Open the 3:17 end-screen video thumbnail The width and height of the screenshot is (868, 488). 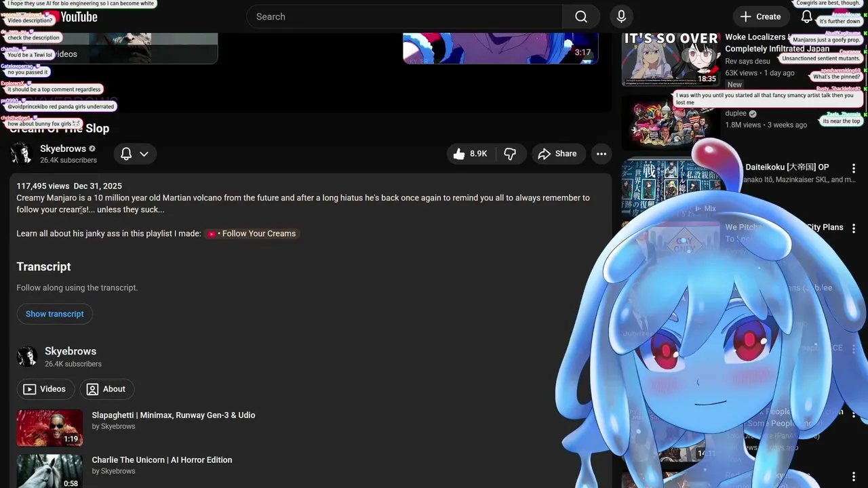(500, 47)
